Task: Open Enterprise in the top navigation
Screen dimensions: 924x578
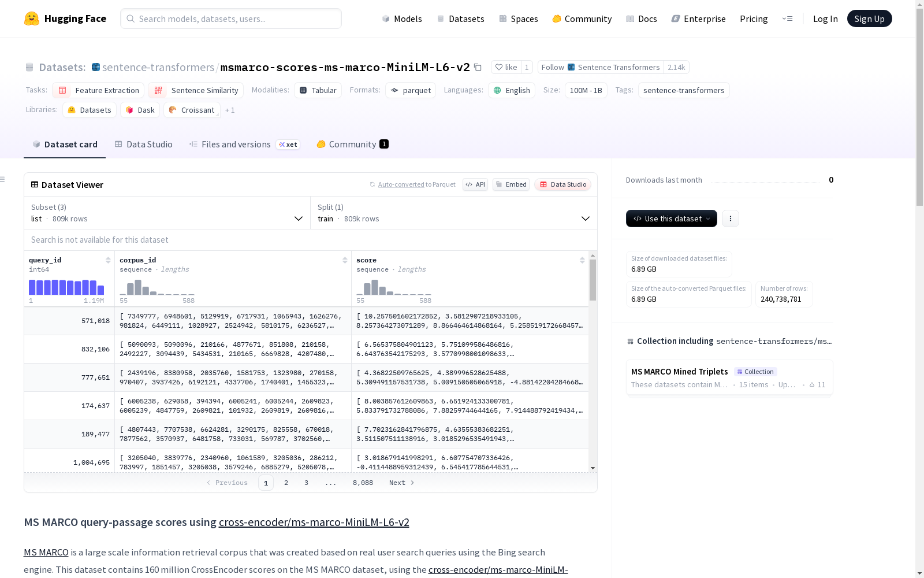Action: pos(698,18)
